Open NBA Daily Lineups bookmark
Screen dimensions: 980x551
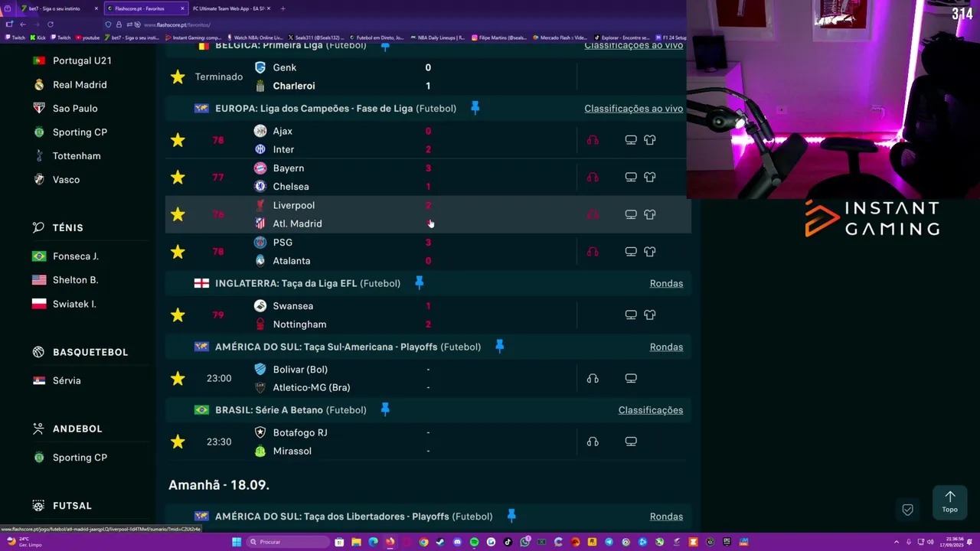pos(437,37)
